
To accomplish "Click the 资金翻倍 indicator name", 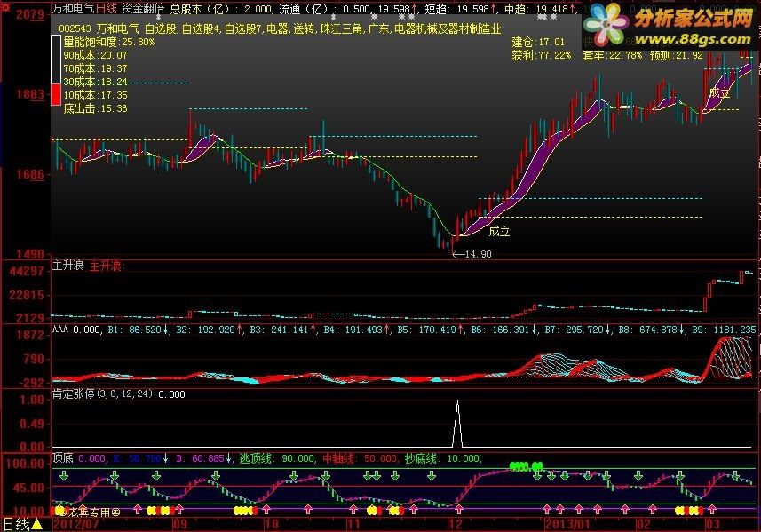I will point(143,8).
